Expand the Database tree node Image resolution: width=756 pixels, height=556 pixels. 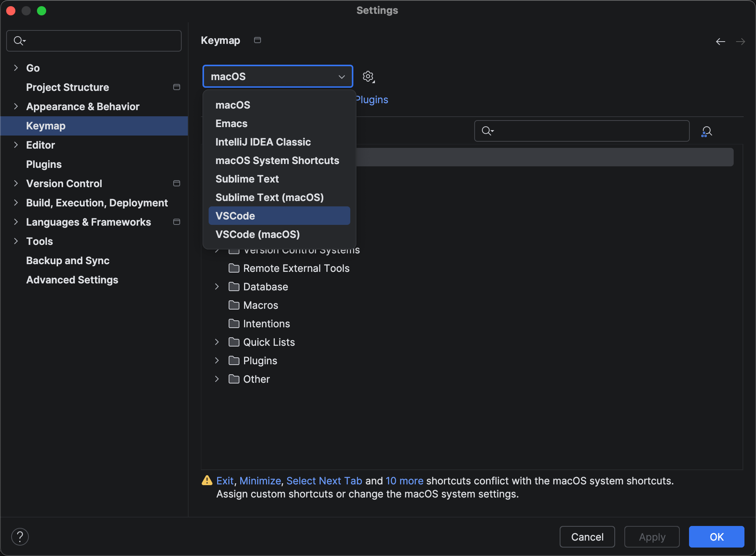pyautogui.click(x=216, y=286)
